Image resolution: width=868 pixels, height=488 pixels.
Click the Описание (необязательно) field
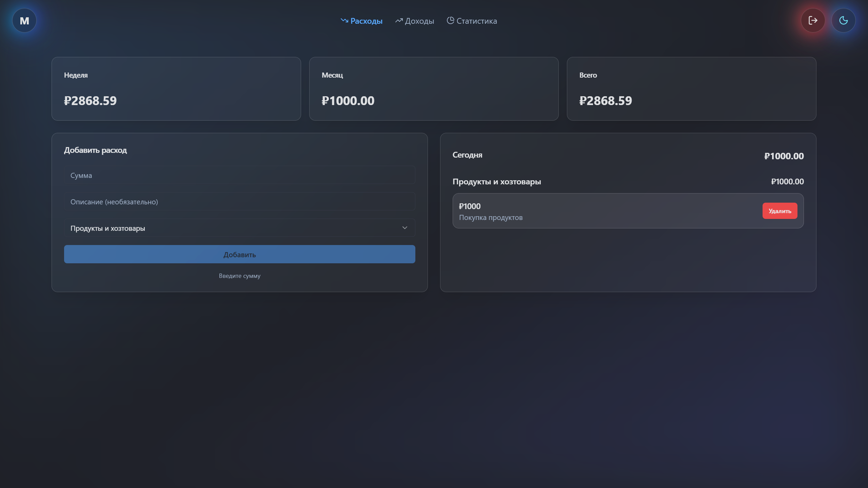click(239, 202)
